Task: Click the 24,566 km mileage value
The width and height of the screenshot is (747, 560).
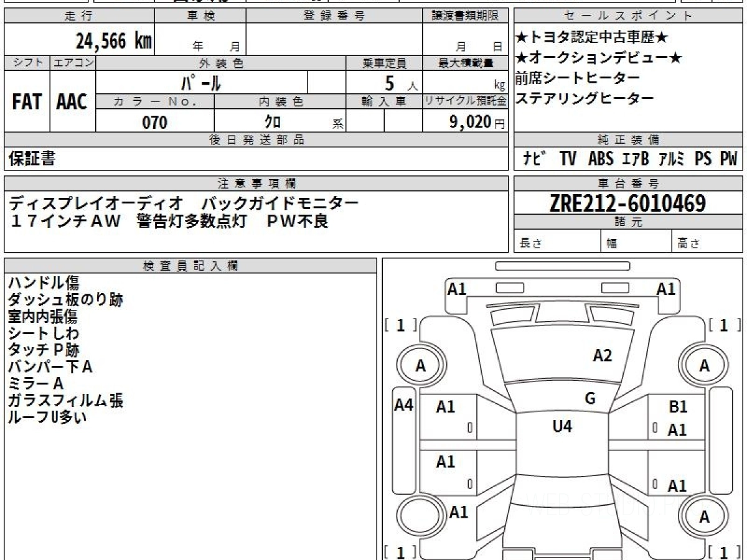Action: 114,41
